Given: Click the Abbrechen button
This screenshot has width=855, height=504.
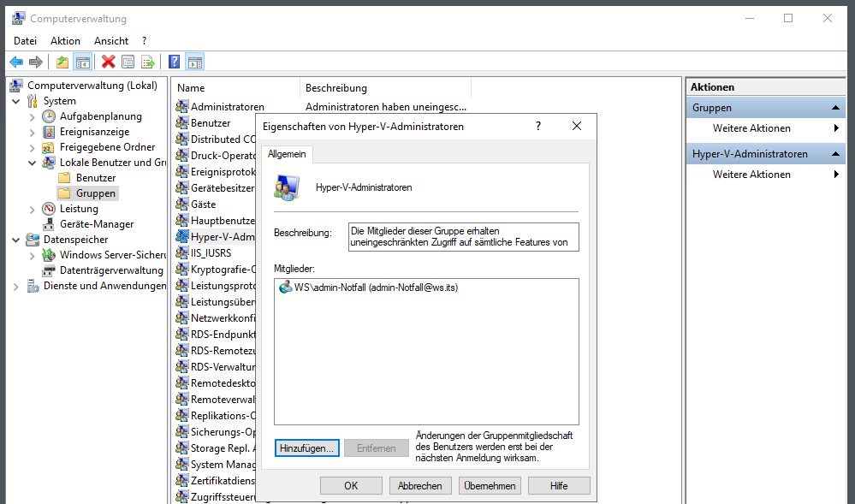Looking at the screenshot, I should pyautogui.click(x=420, y=485).
